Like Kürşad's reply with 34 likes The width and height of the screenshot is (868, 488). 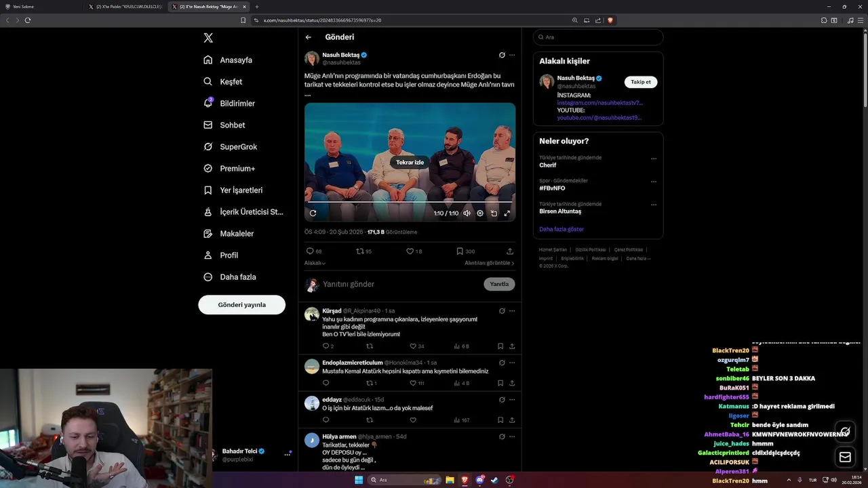(x=416, y=346)
